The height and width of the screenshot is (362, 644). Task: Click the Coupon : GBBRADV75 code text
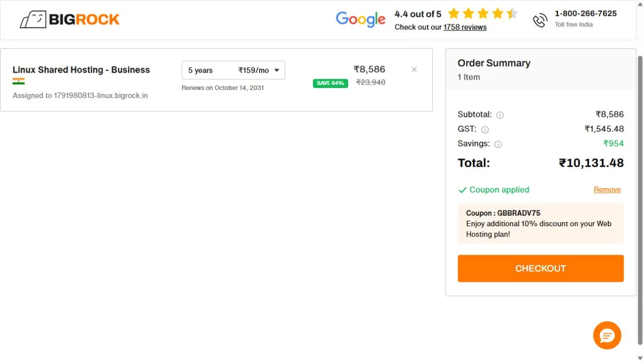tap(503, 213)
